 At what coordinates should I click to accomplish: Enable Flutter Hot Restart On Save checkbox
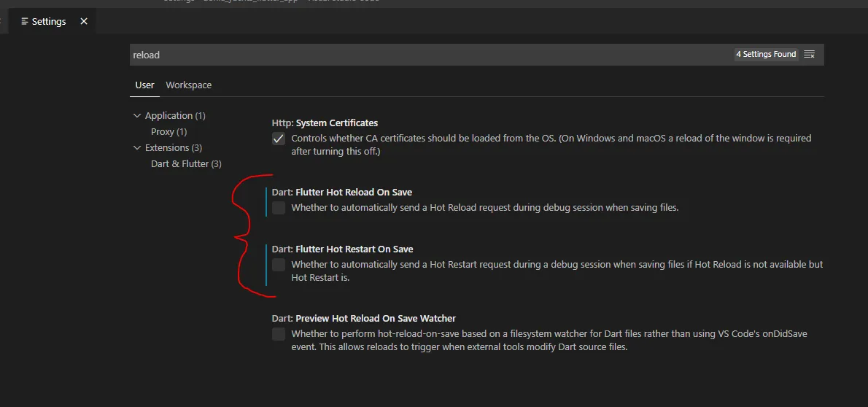coord(279,265)
